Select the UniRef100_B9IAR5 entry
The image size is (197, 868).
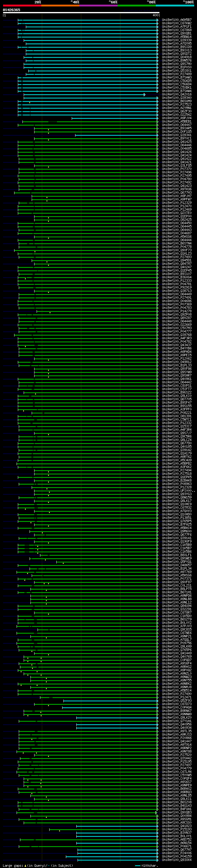tap(177, 128)
